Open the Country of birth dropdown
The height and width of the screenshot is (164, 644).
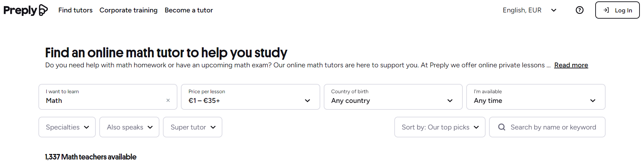tap(393, 97)
